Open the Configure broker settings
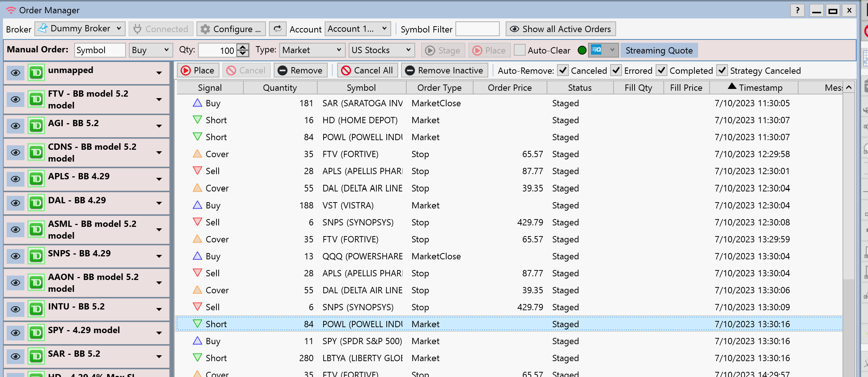868x377 pixels. (x=231, y=29)
